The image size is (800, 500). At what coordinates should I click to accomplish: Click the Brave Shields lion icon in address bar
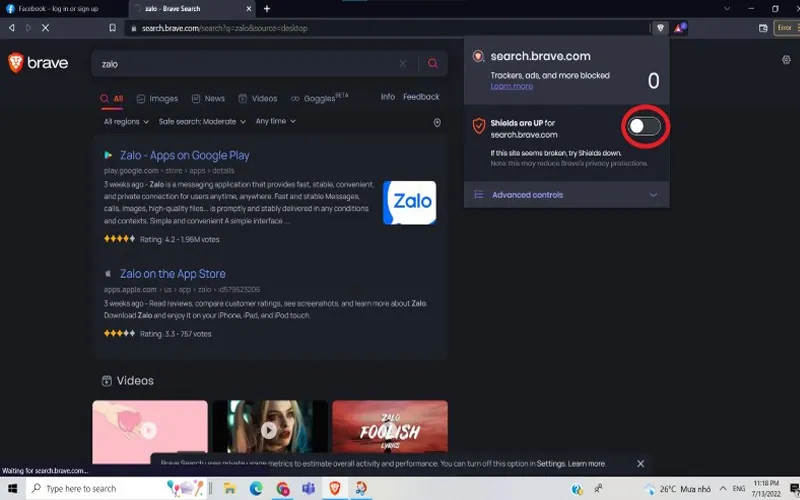pos(660,28)
